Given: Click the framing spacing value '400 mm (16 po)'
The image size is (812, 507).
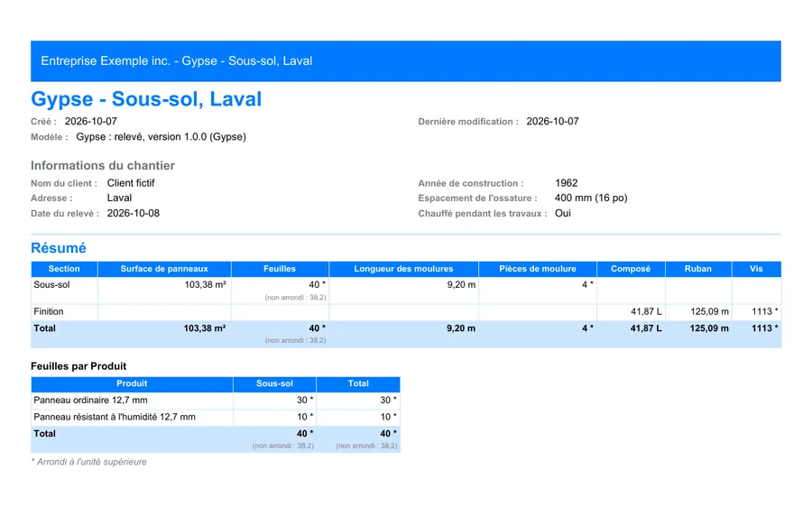Looking at the screenshot, I should [x=591, y=198].
